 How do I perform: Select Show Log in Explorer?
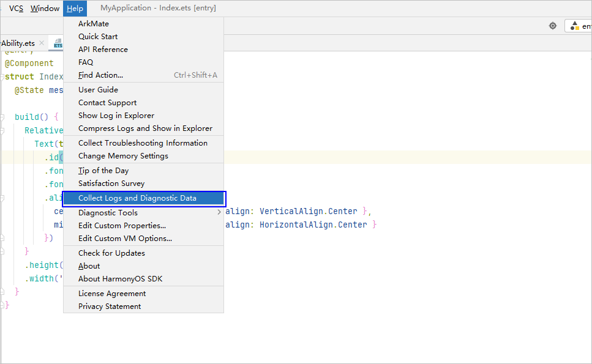(116, 116)
